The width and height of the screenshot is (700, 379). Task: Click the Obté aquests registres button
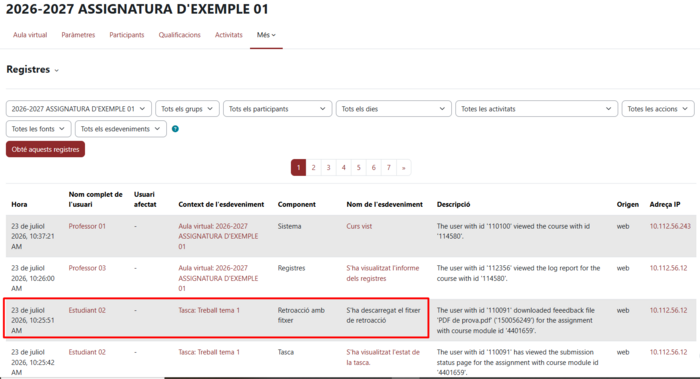(x=46, y=150)
